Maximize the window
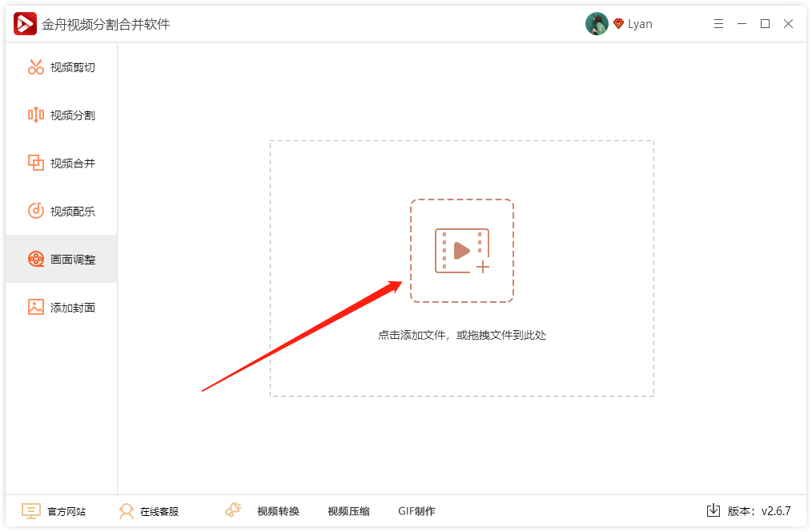This screenshot has height=532, width=812. pos(765,24)
